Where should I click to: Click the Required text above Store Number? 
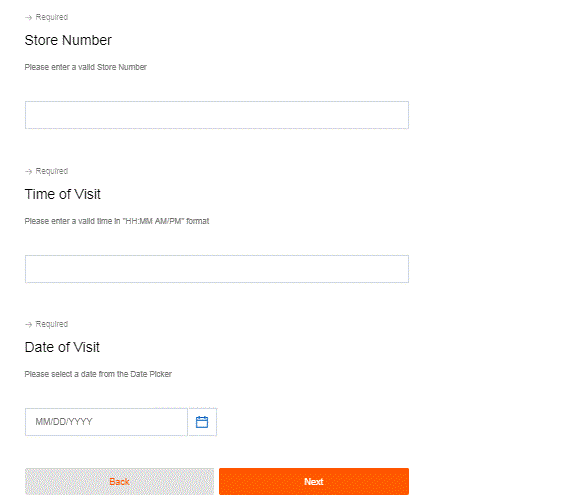[52, 17]
